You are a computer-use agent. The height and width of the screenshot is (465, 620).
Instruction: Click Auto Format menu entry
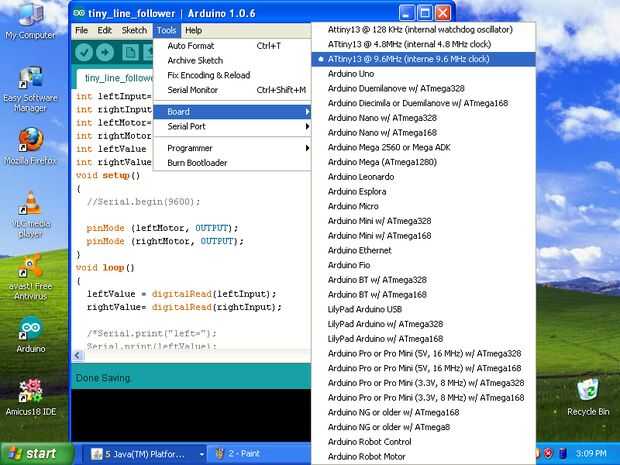click(232, 46)
